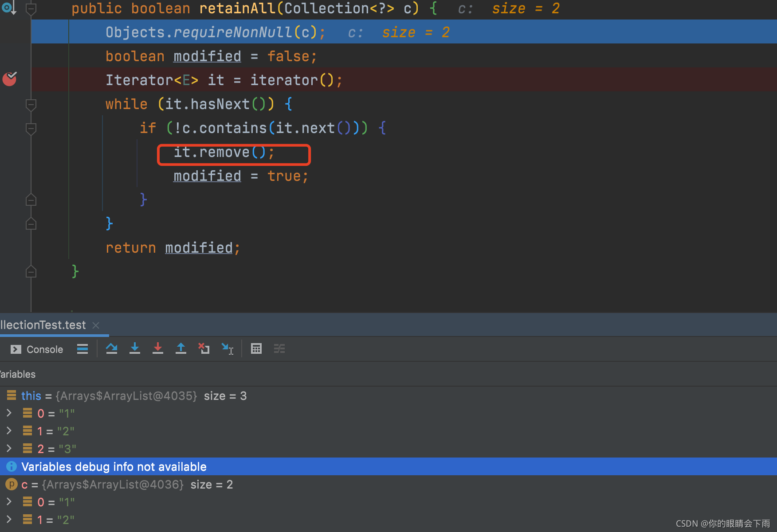Image resolution: width=777 pixels, height=532 pixels.
Task: Click the Run to Cursor icon
Action: click(x=228, y=349)
